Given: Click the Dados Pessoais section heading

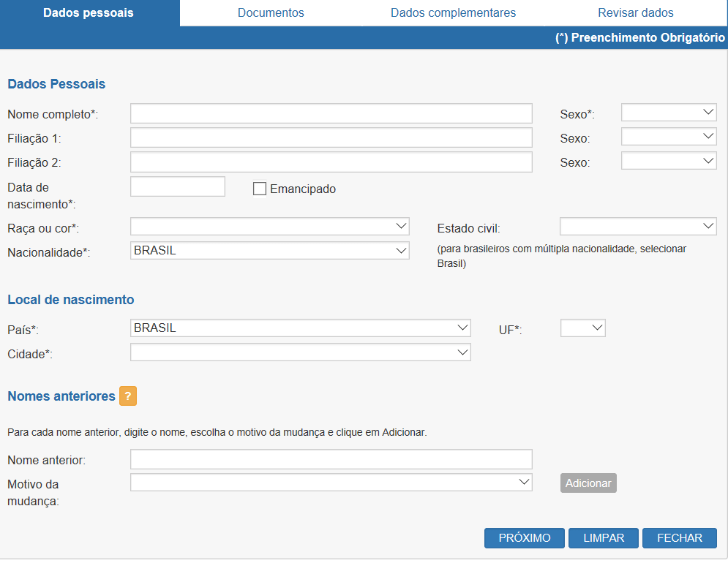Looking at the screenshot, I should [x=56, y=84].
